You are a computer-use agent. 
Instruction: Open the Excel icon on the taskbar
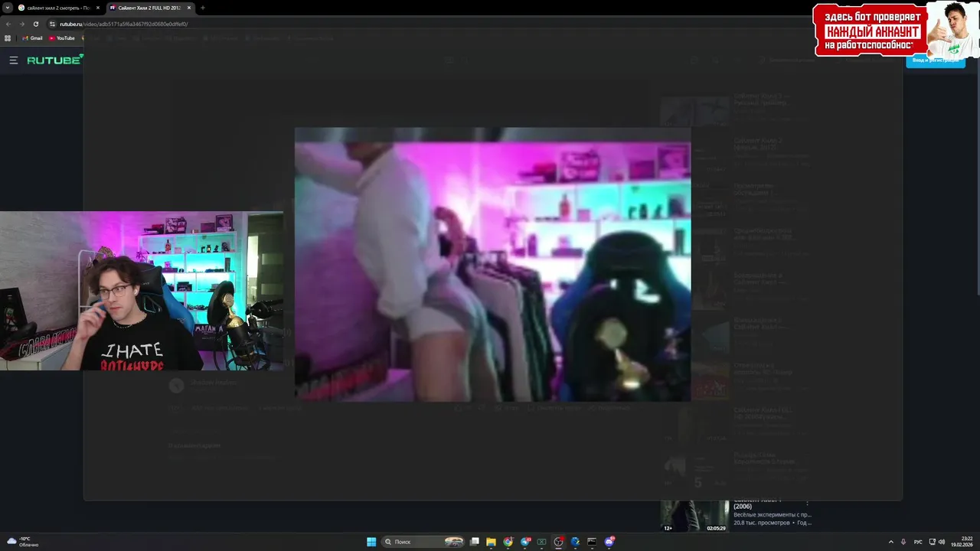[541, 542]
